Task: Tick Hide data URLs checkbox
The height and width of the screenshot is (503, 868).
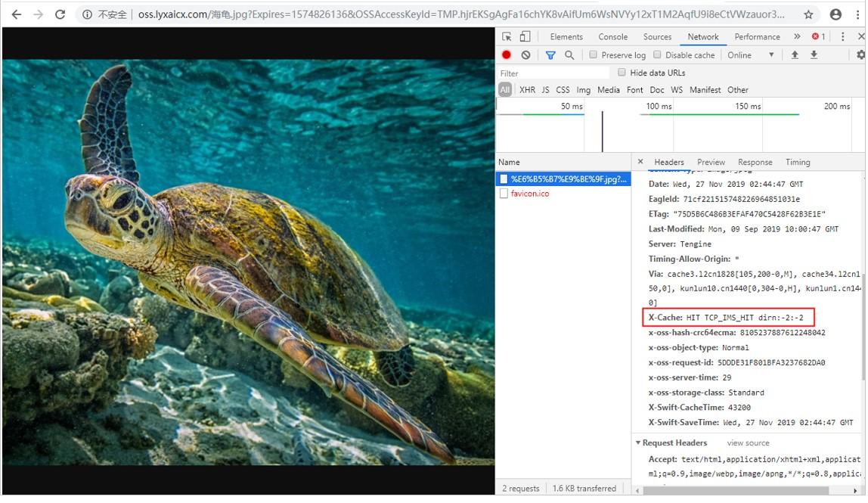Action: tap(622, 73)
